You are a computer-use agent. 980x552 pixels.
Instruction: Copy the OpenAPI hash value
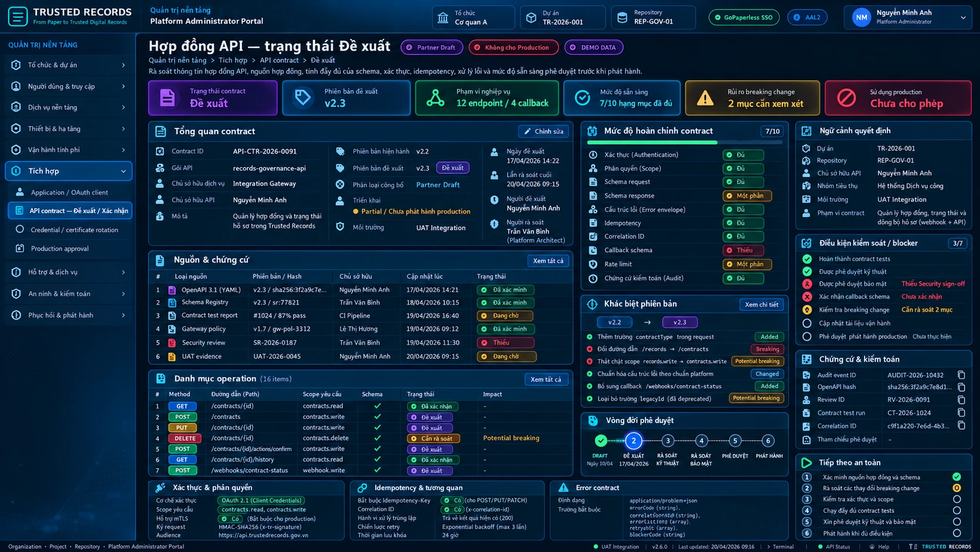coord(961,387)
